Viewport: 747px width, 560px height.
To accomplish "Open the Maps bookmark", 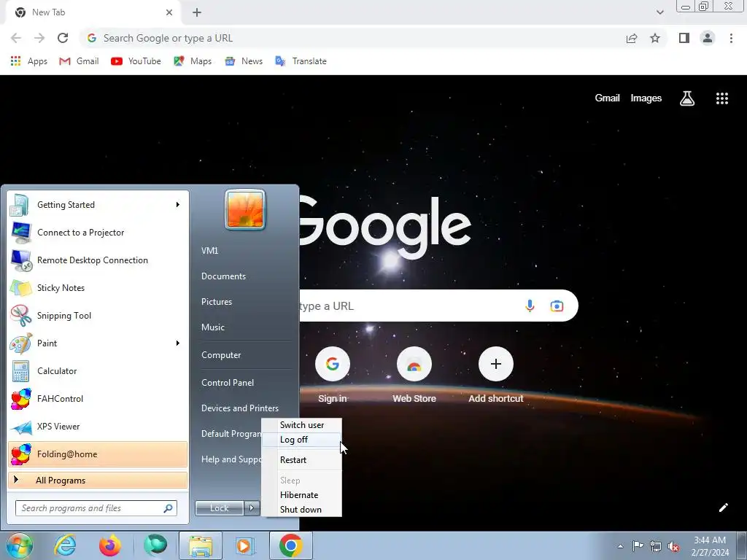I will tap(193, 61).
